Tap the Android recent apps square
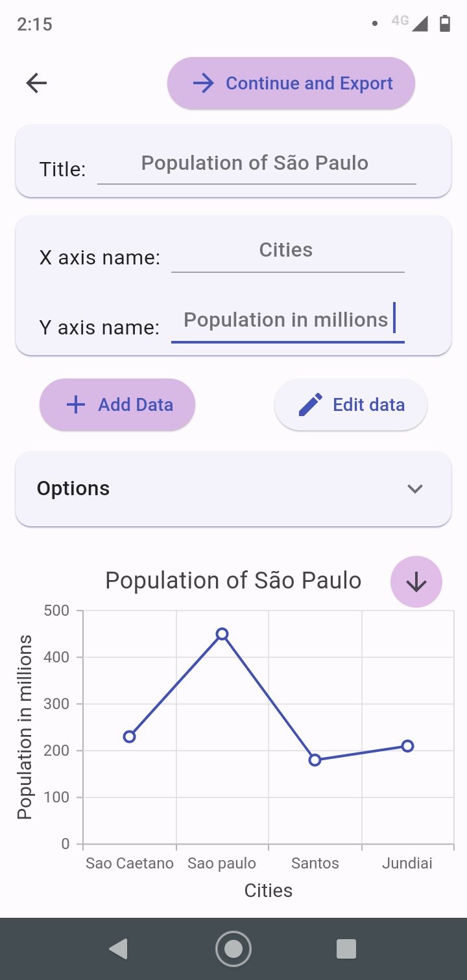The image size is (467, 980). 346,949
